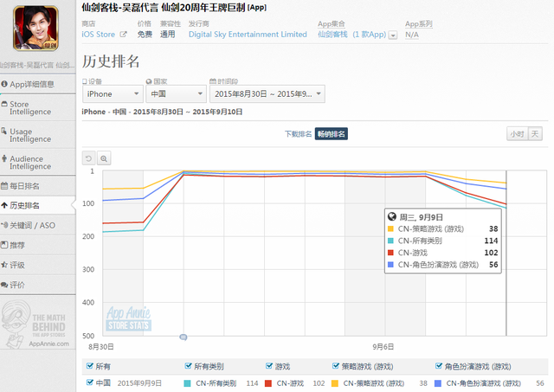Click the chart reset/undo zoom icon
This screenshot has height=392, width=554.
89,158
